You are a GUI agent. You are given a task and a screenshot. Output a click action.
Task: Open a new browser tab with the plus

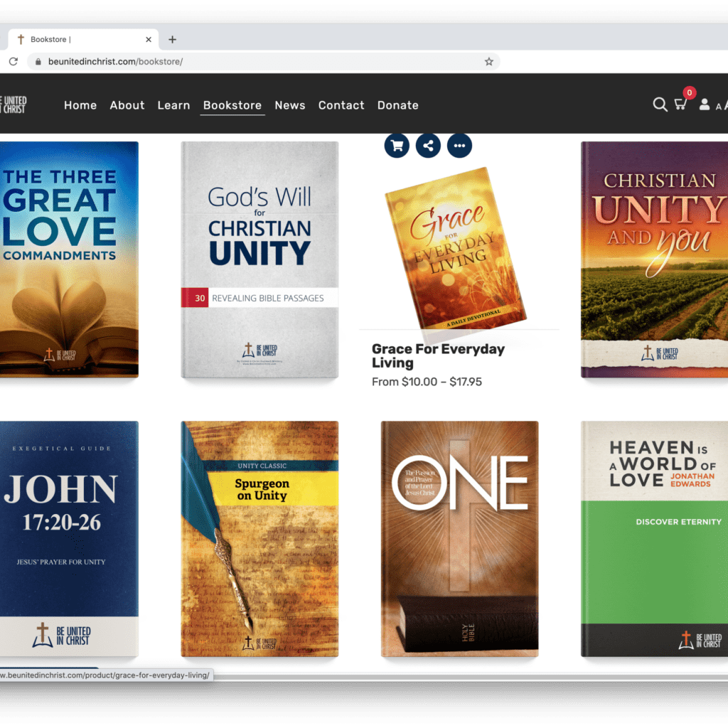(x=171, y=39)
